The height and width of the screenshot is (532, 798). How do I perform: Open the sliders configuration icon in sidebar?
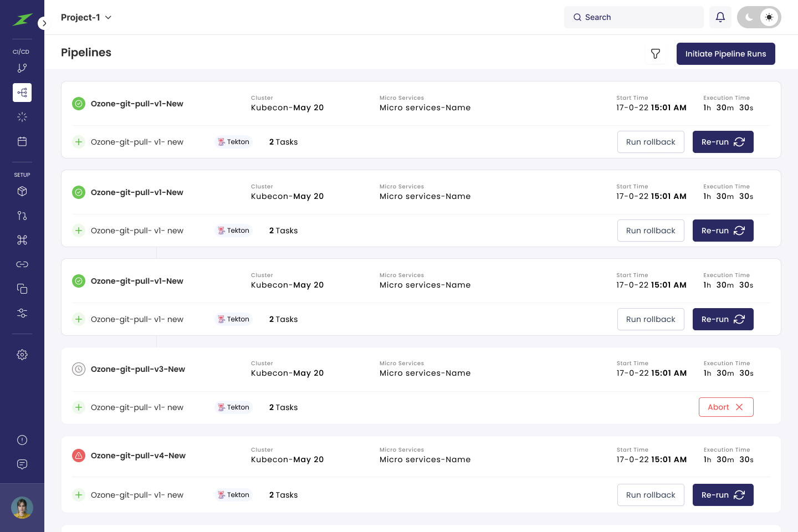[22, 313]
